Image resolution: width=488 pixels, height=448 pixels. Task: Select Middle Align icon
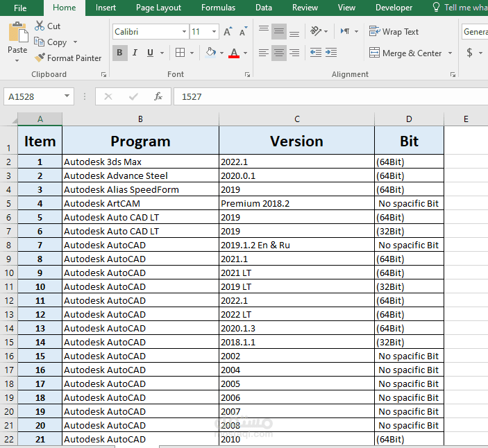[279, 31]
